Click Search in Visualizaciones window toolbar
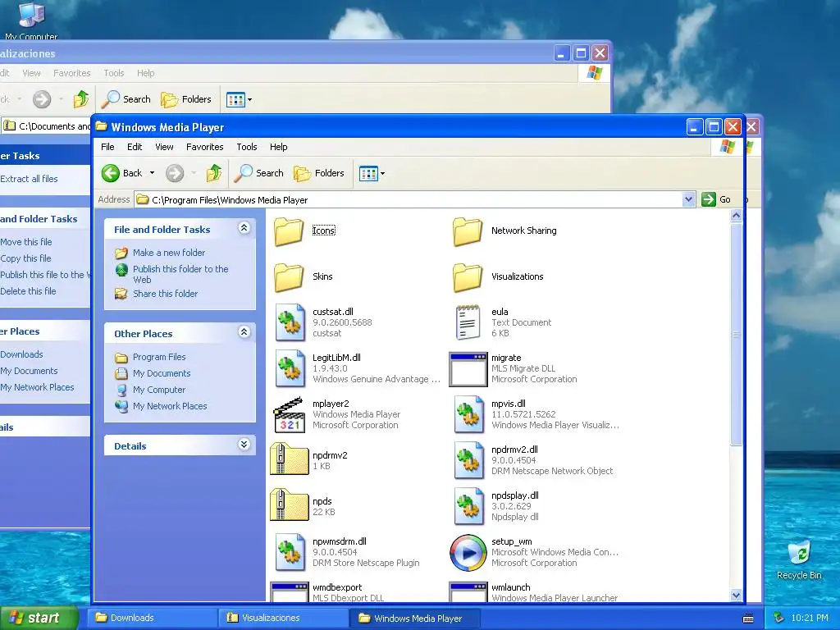840x630 pixels. (x=126, y=99)
